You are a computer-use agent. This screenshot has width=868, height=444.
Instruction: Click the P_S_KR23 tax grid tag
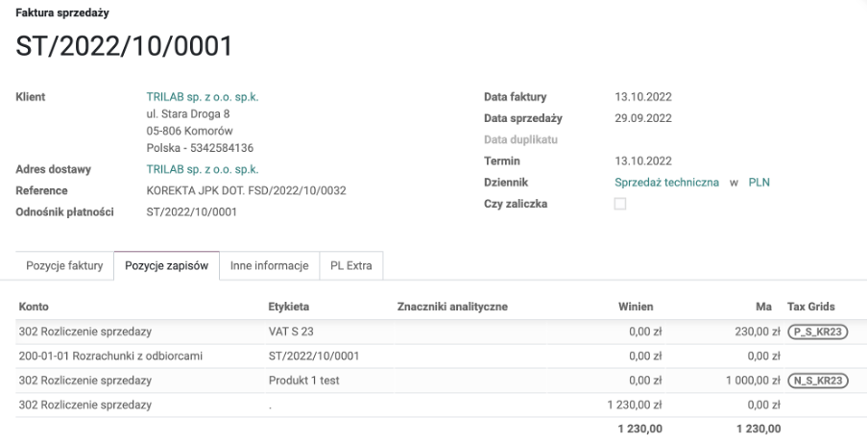pos(818,333)
